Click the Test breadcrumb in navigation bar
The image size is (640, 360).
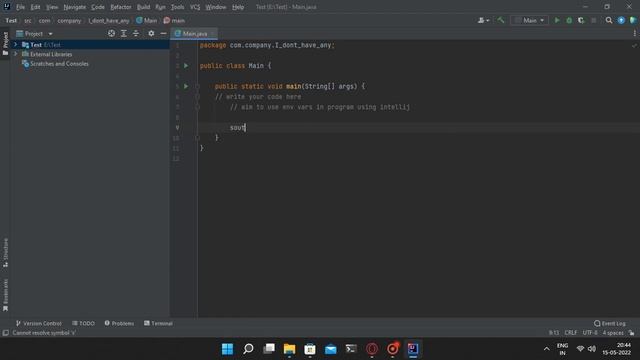point(11,20)
